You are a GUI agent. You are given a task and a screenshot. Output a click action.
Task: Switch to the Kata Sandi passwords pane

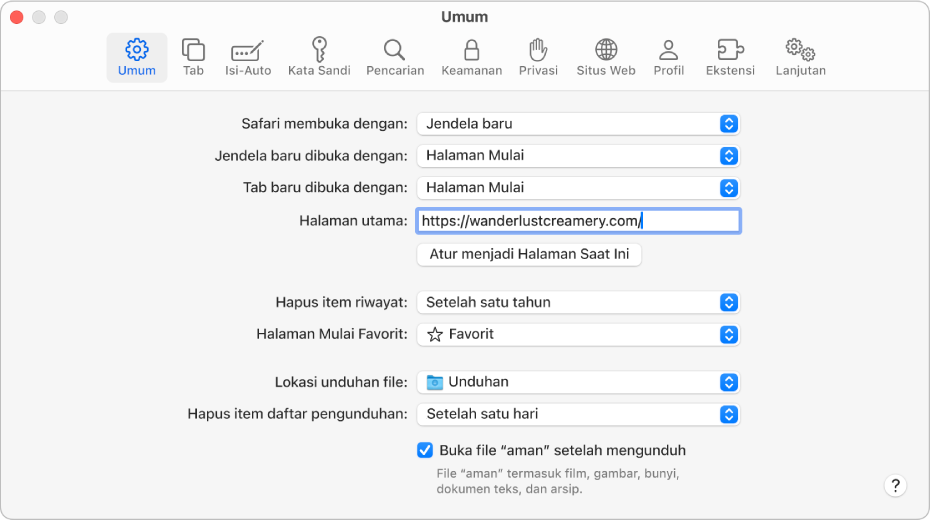[319, 57]
